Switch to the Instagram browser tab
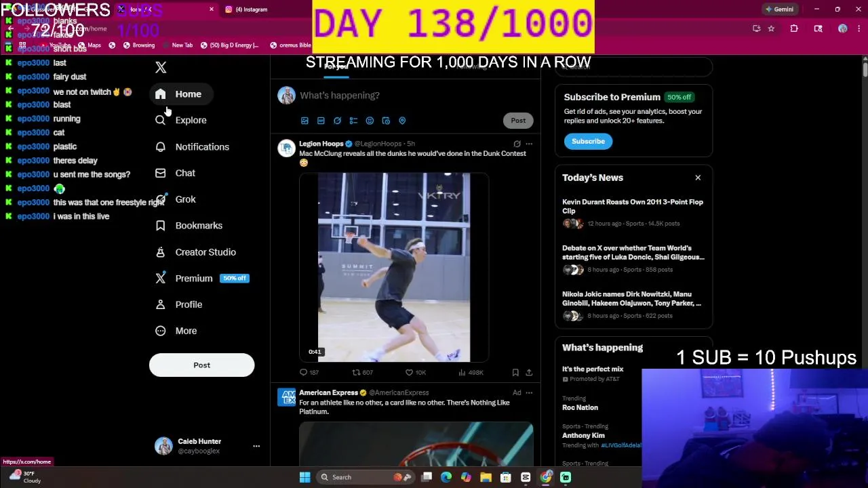The width and height of the screenshot is (868, 488). [x=252, y=9]
